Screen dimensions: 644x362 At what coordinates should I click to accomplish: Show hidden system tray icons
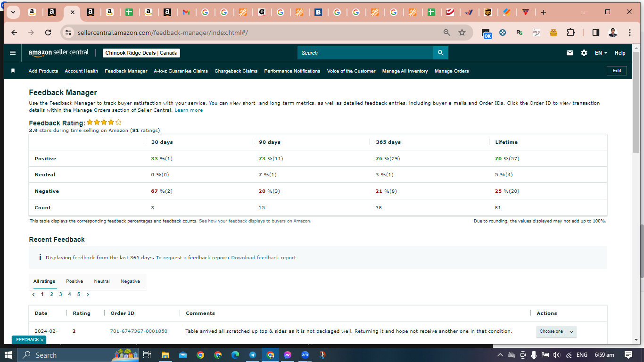[500, 355]
